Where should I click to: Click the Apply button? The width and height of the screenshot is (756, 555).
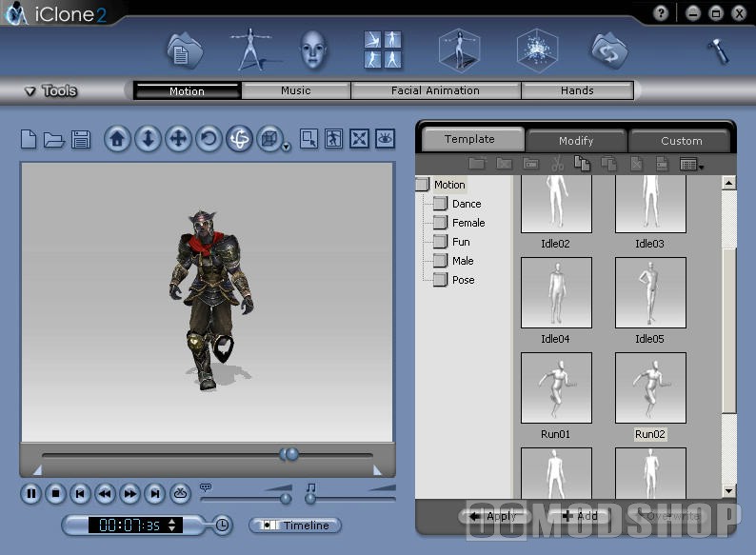click(x=495, y=516)
